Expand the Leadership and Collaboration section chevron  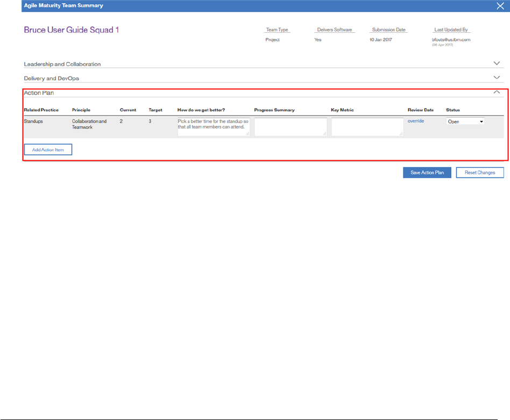click(497, 63)
